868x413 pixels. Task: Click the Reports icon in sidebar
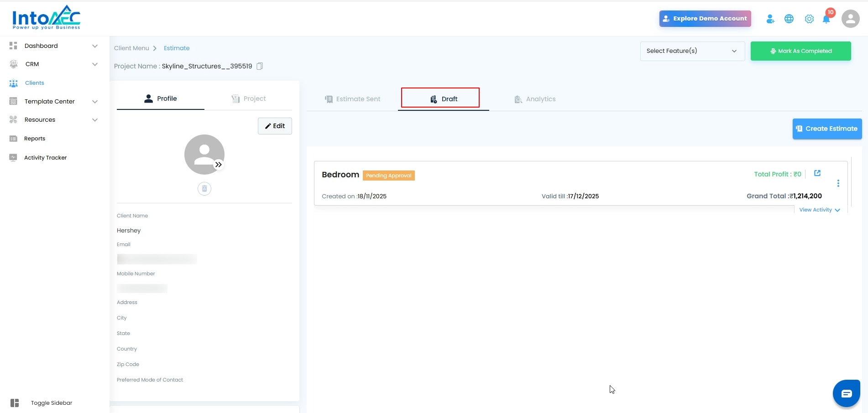[13, 139]
